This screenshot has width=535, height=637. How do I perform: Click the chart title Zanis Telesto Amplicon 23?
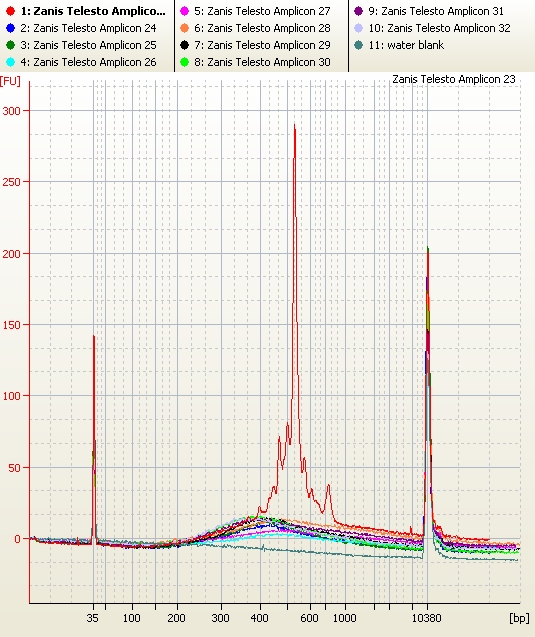pos(454,79)
